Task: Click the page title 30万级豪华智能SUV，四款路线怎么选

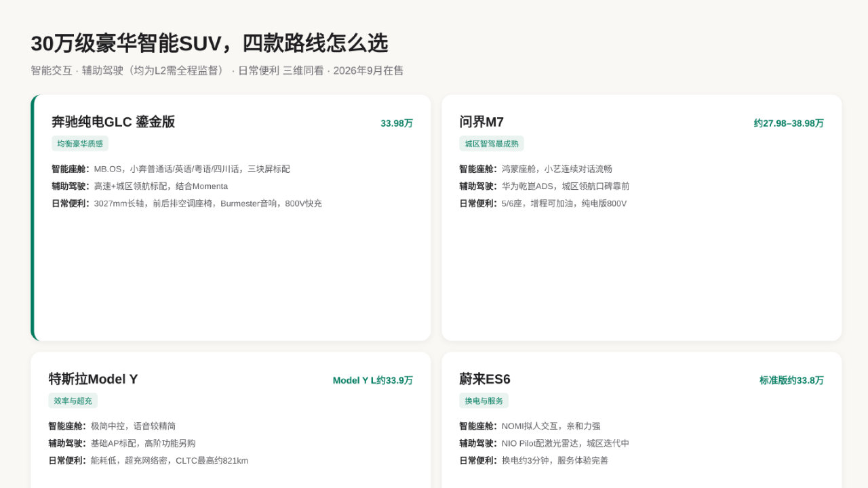Action: pyautogui.click(x=210, y=43)
